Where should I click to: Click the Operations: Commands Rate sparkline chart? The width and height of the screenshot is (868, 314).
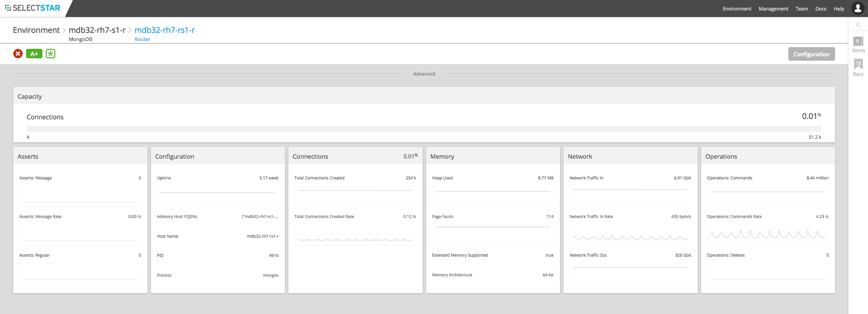[x=768, y=234]
